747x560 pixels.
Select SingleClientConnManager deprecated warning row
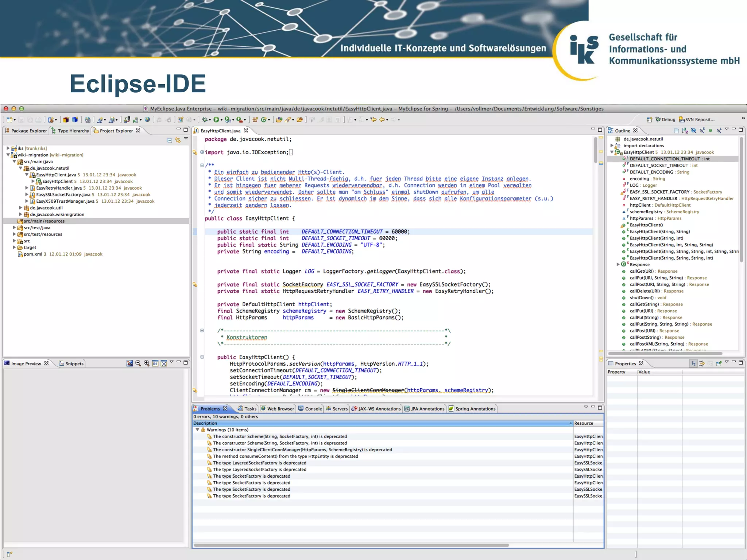pos(398,450)
